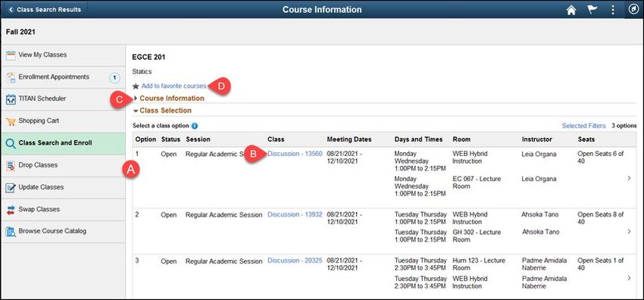Image resolution: width=644 pixels, height=300 pixels.
Task: Click Add to favorite courses link
Action: point(174,86)
